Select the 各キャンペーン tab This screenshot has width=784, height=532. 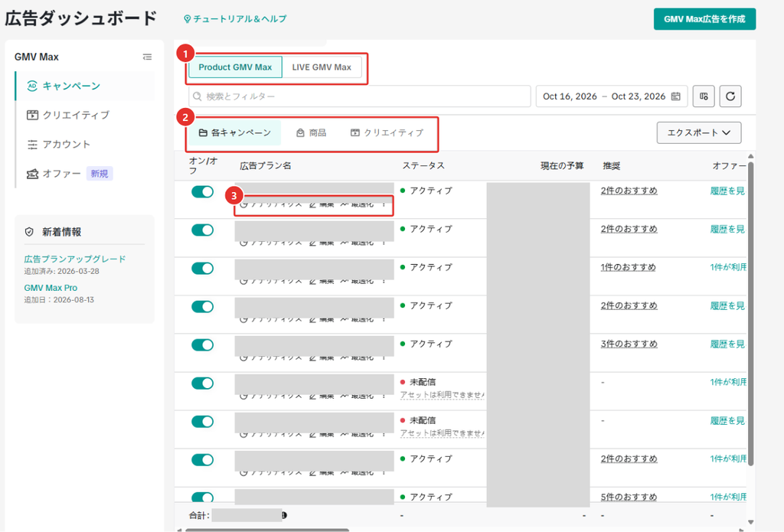click(234, 132)
